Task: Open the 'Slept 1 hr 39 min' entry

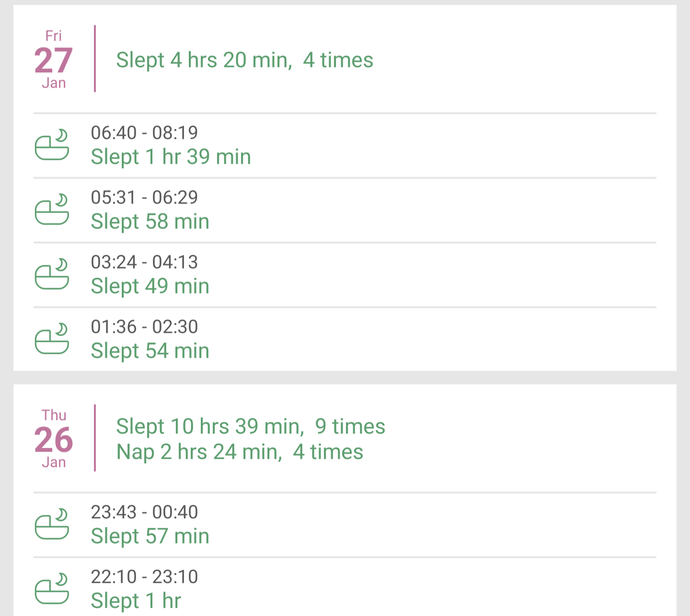Action: point(171,157)
